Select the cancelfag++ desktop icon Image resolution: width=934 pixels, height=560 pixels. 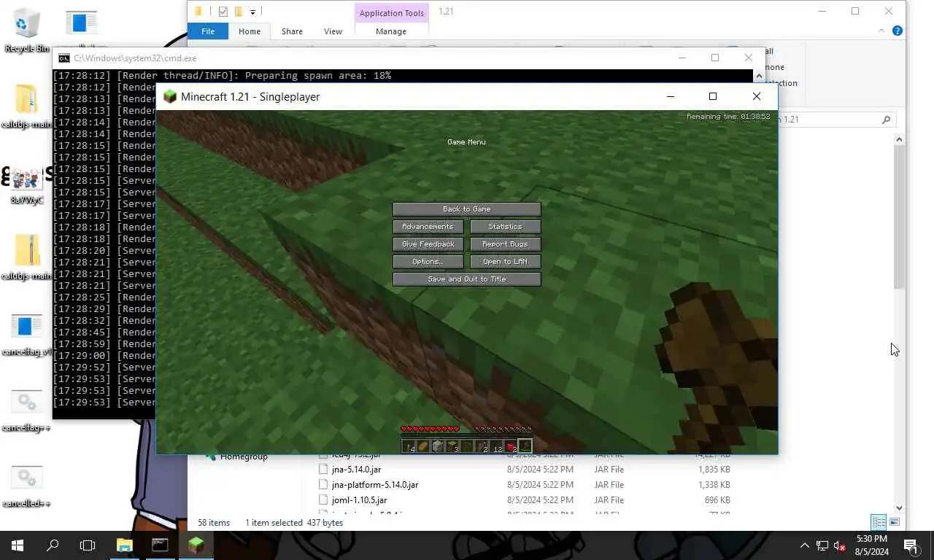tap(26, 411)
